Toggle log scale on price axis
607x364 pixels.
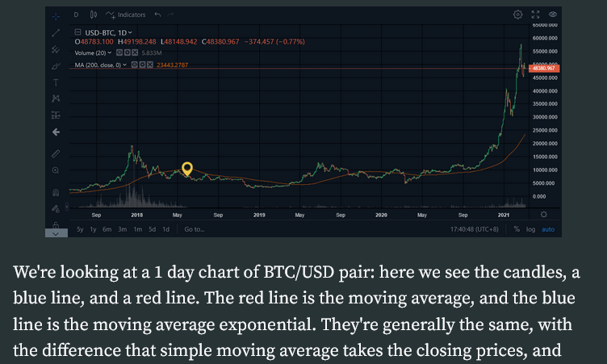pos(530,229)
